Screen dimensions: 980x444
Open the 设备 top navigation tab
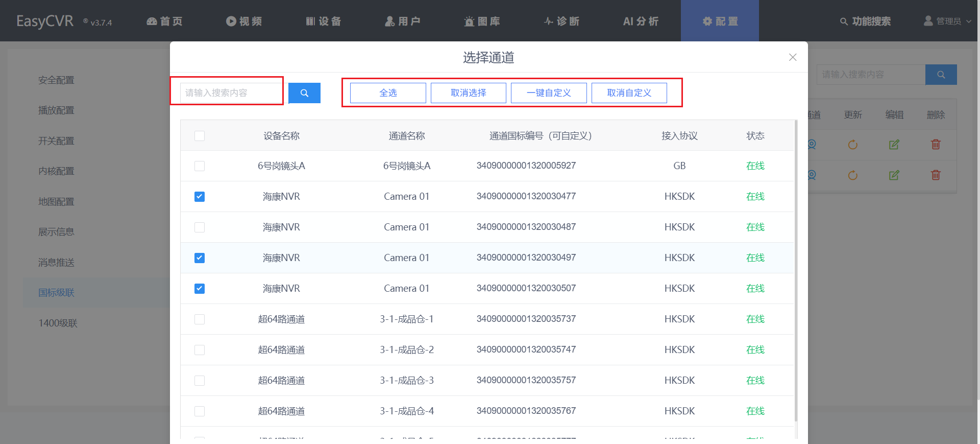point(323,21)
